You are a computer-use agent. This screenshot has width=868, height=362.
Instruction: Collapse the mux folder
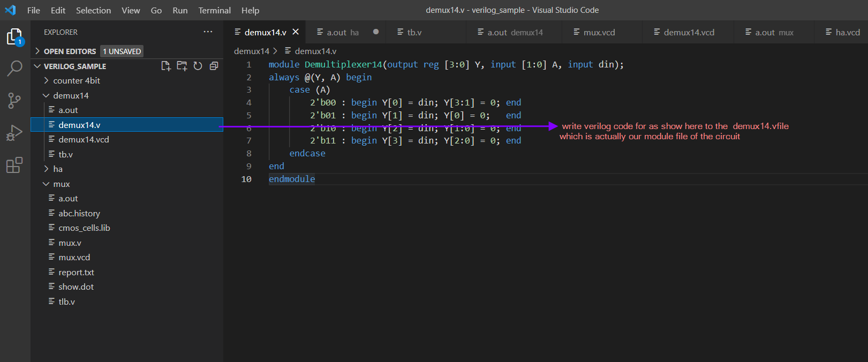click(62, 184)
